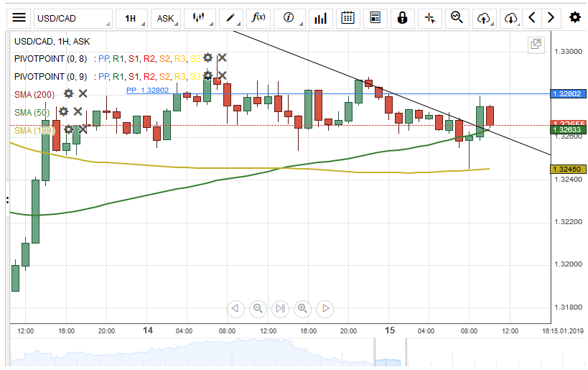Toggle the crosshair cursor tool
588x370 pixels.
(429, 18)
